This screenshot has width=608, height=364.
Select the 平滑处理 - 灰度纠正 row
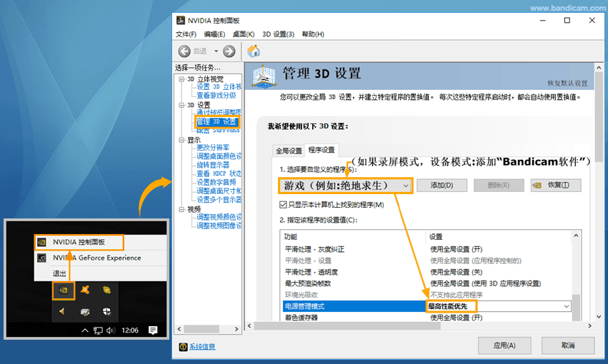pyautogui.click(x=427, y=249)
